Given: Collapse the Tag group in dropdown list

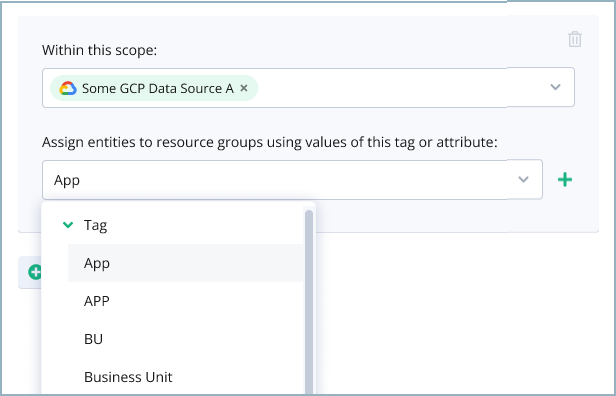Looking at the screenshot, I should tap(68, 225).
